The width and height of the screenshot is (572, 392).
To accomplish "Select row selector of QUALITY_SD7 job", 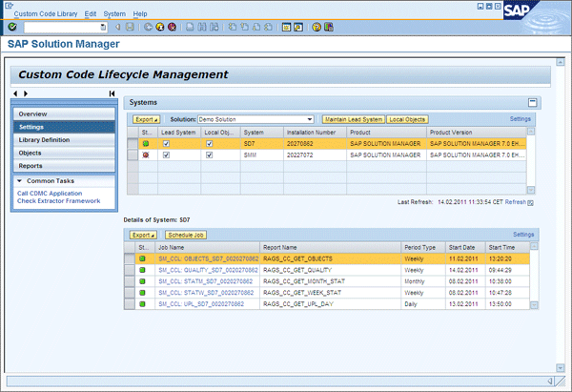I will click(x=130, y=270).
